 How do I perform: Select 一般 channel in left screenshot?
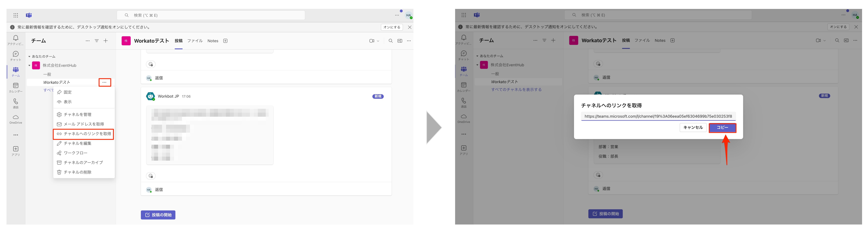point(47,74)
